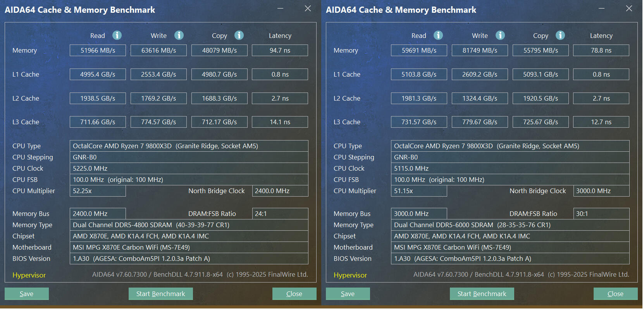Image resolution: width=644 pixels, height=310 pixels.
Task: Click Copy info icon in right window
Action: tap(560, 35)
